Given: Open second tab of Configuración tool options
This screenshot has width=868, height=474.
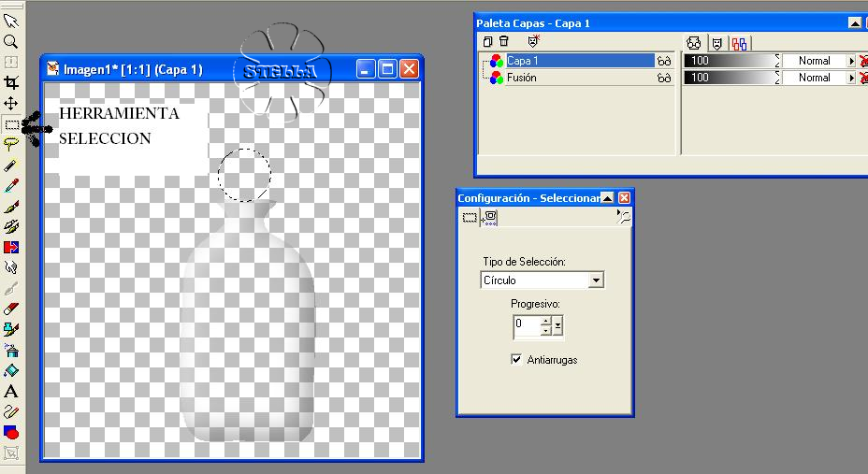Looking at the screenshot, I should [x=490, y=217].
